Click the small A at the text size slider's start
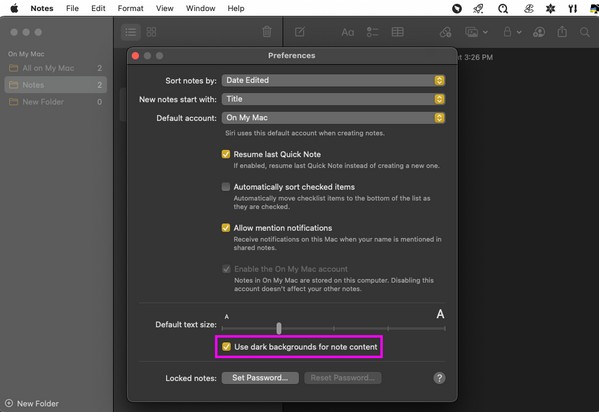The image size is (599, 412). coord(227,316)
